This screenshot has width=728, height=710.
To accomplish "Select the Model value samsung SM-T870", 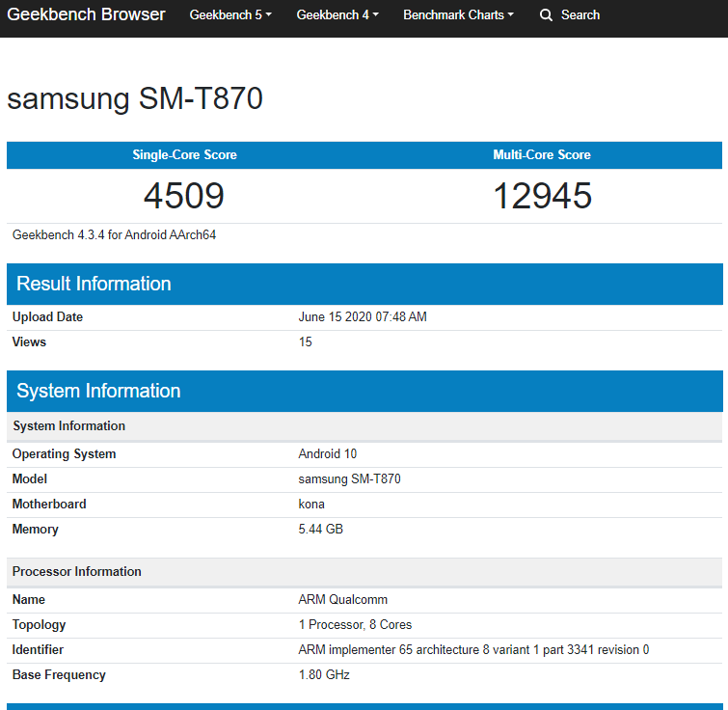I will 350,478.
